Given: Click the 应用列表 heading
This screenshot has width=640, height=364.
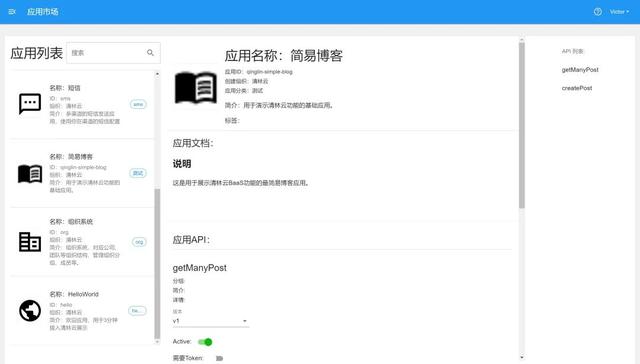Looking at the screenshot, I should point(37,53).
